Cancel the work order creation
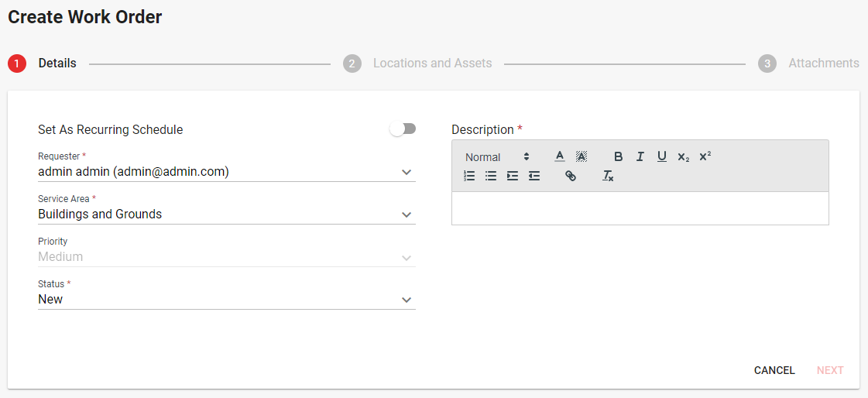Viewport: 868px width, 398px height. (774, 370)
